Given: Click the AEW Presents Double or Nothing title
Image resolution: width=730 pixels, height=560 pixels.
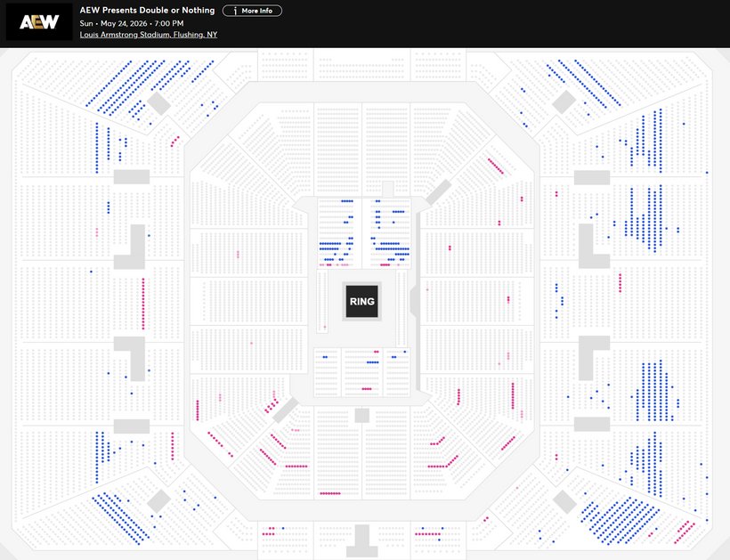Looking at the screenshot, I should click(x=147, y=11).
